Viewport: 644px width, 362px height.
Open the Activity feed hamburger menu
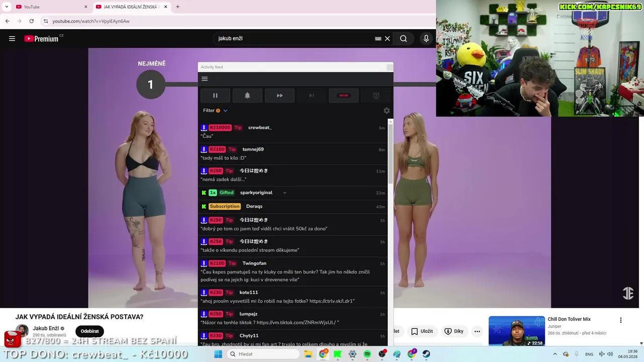pyautogui.click(x=204, y=78)
